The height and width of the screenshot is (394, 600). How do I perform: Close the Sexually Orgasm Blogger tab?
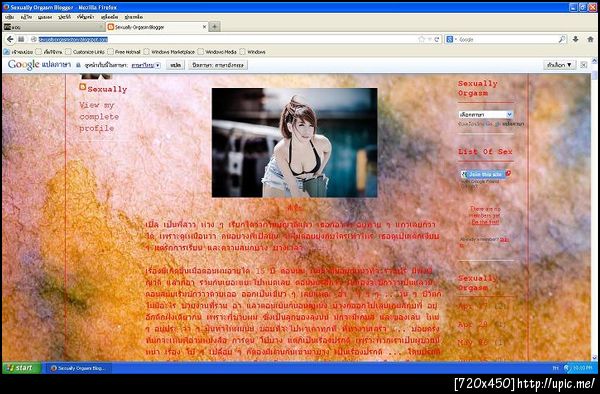pyautogui.click(x=204, y=27)
